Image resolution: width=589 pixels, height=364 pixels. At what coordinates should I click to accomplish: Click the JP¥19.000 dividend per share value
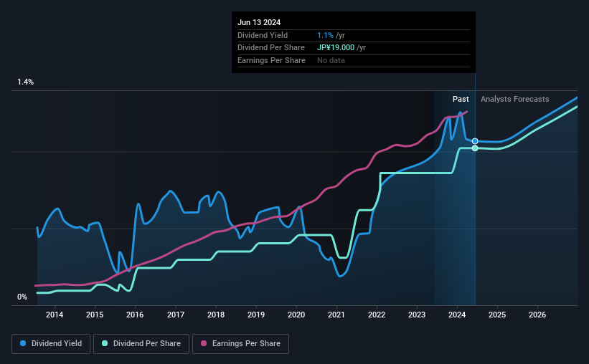coord(336,48)
